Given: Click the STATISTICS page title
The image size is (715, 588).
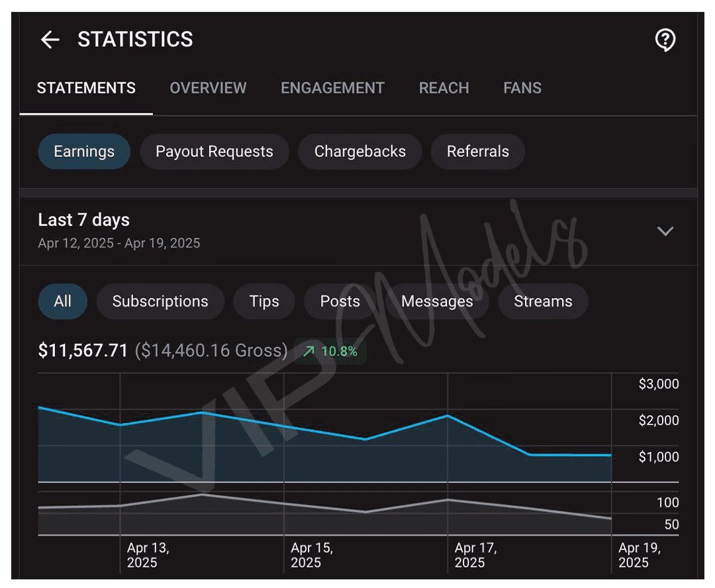Looking at the screenshot, I should coord(136,39).
